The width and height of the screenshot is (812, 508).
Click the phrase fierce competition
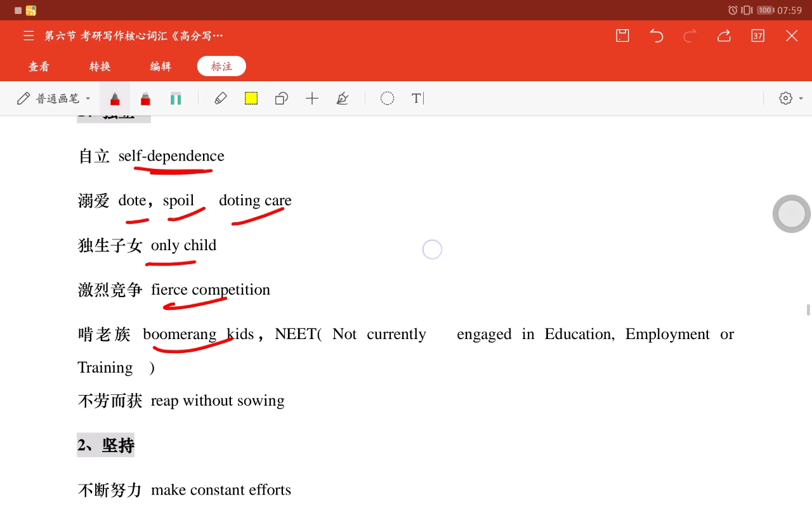coord(211,290)
